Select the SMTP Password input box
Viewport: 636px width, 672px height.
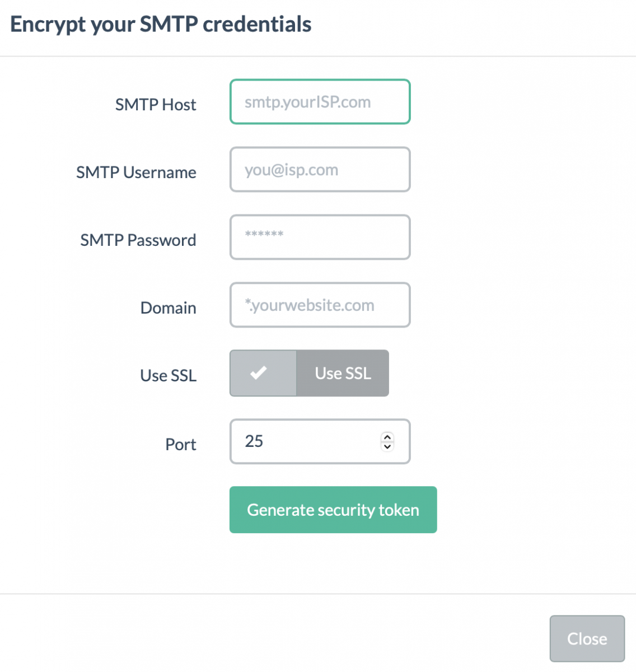(x=320, y=237)
